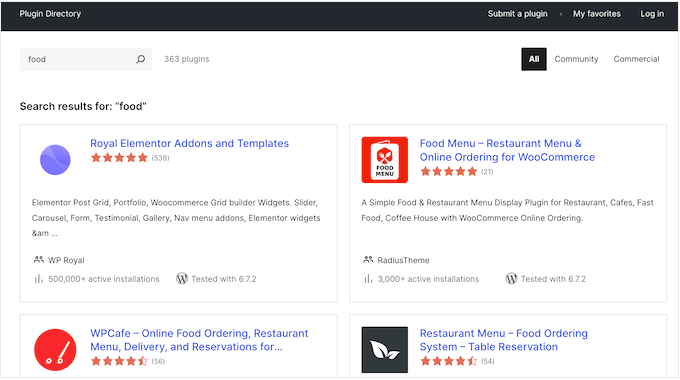Switch to the Community filter tab
This screenshot has width=680, height=380.
[x=576, y=59]
